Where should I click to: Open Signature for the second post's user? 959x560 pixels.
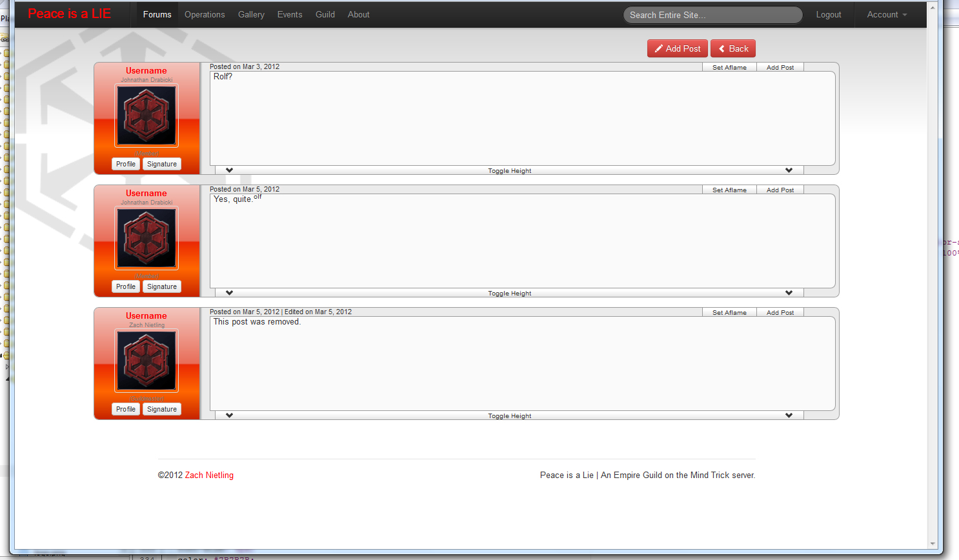tap(161, 286)
